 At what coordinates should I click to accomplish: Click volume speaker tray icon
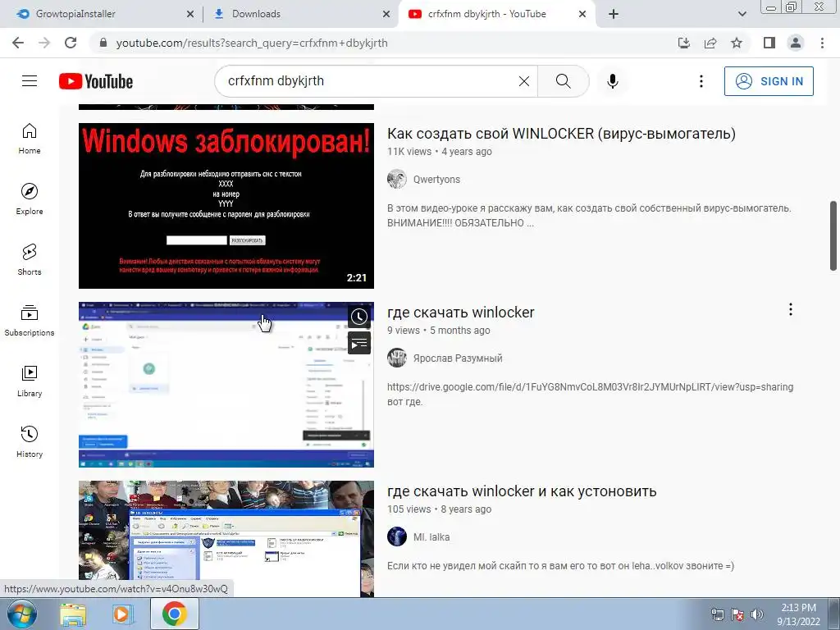click(756, 615)
